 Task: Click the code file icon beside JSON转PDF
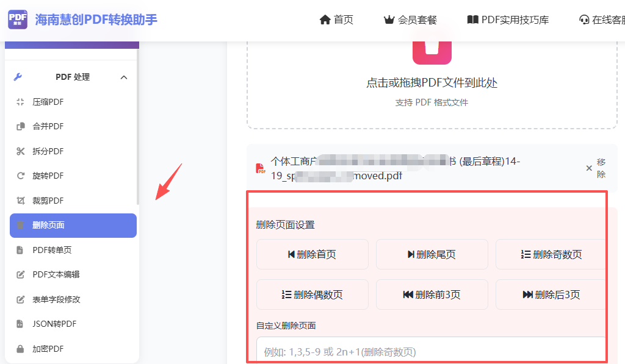pos(20,324)
